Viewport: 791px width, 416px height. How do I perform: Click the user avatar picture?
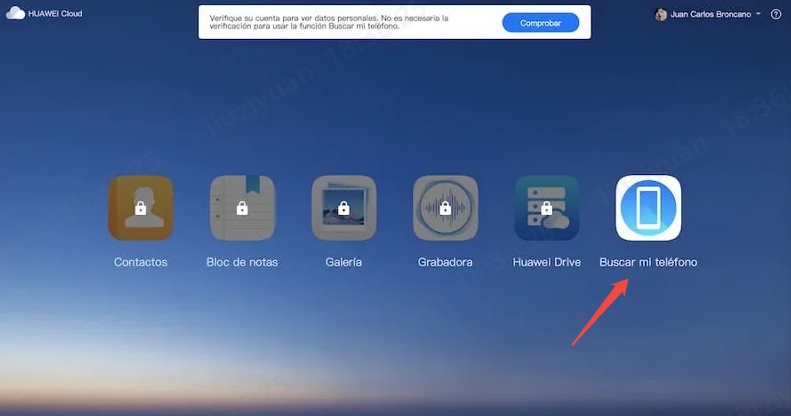tap(661, 14)
